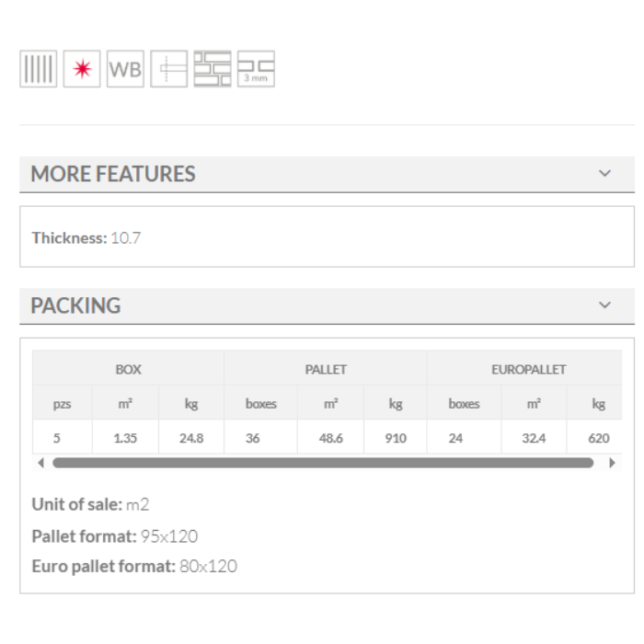Collapse the Packing section chevron
Image resolution: width=644 pixels, height=644 pixels.
(604, 305)
